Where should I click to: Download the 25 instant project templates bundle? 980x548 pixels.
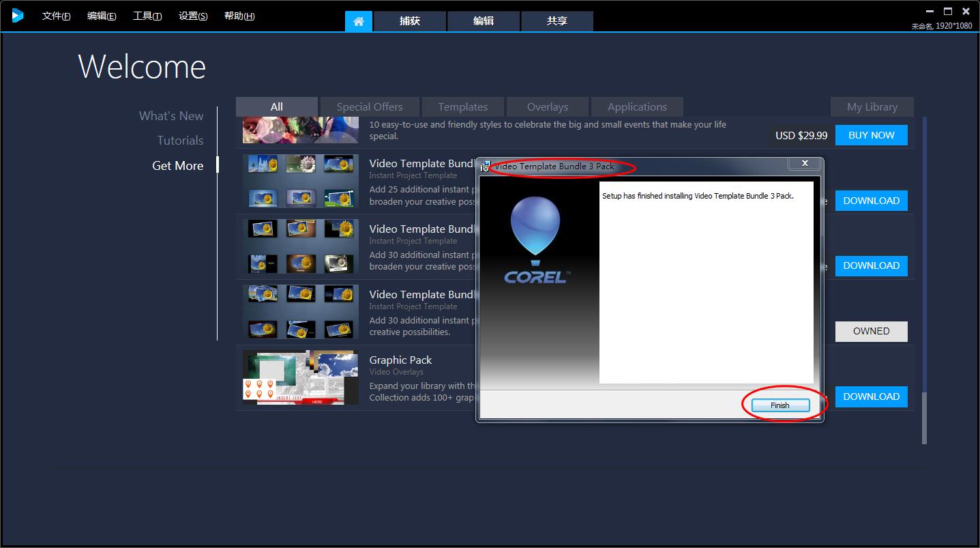(x=872, y=201)
